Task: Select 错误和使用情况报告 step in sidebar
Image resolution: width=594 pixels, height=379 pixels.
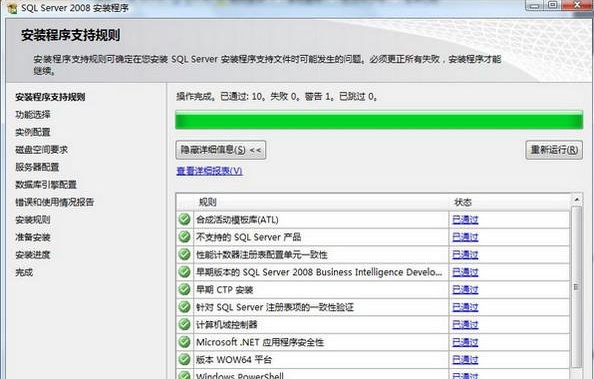Action: coord(55,202)
